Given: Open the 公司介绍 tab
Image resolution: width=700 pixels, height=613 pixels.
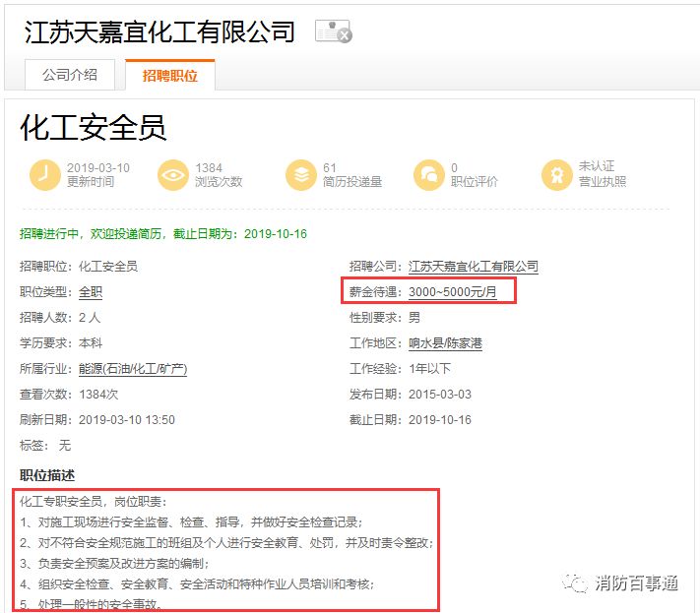Looking at the screenshot, I should point(70,75).
